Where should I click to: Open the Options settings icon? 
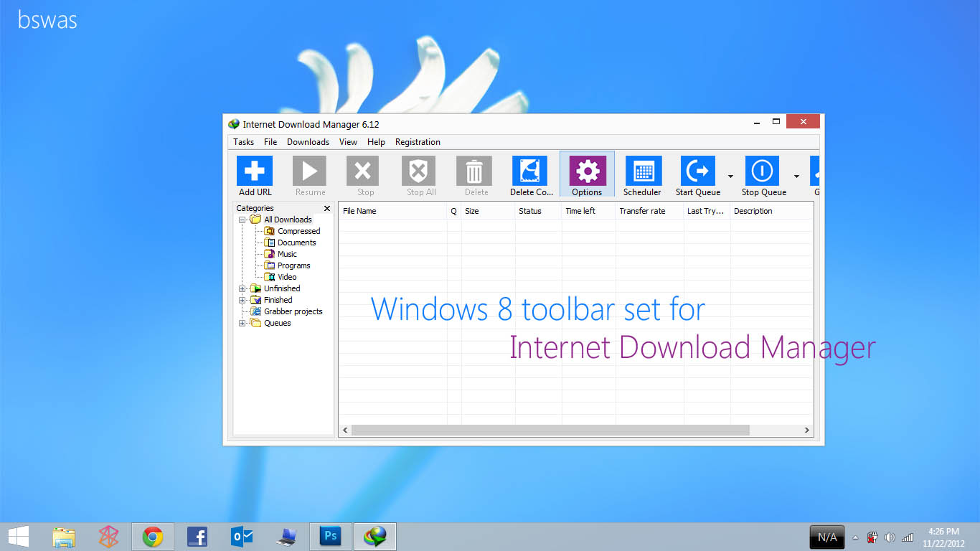click(x=587, y=172)
